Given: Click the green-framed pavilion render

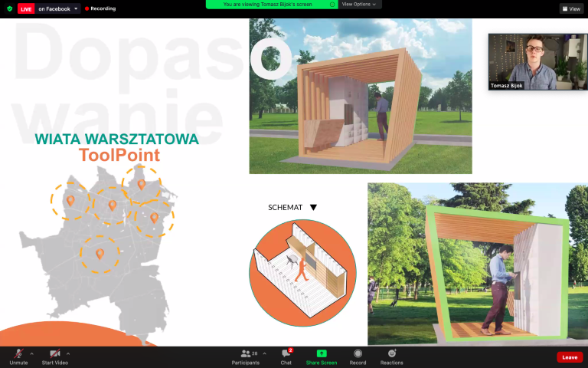Looking at the screenshot, I should (478, 264).
